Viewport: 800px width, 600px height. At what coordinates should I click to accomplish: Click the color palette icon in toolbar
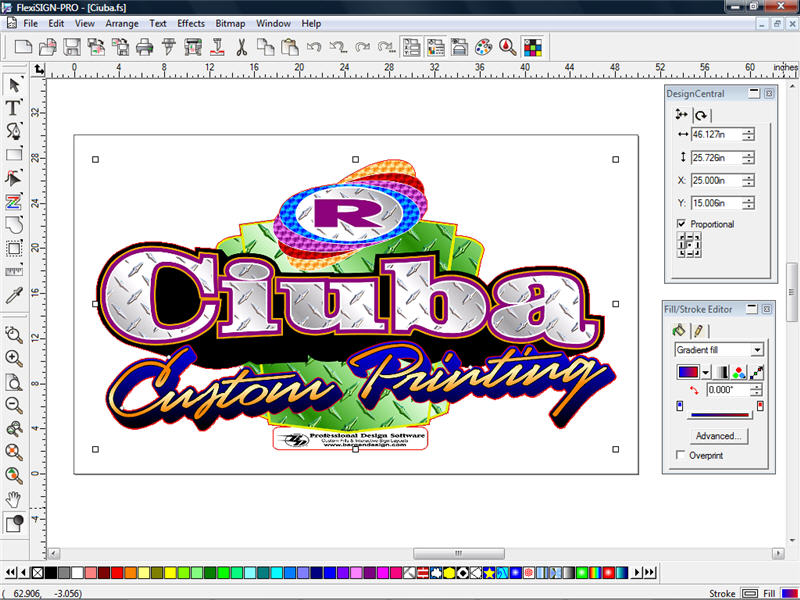pyautogui.click(x=483, y=46)
